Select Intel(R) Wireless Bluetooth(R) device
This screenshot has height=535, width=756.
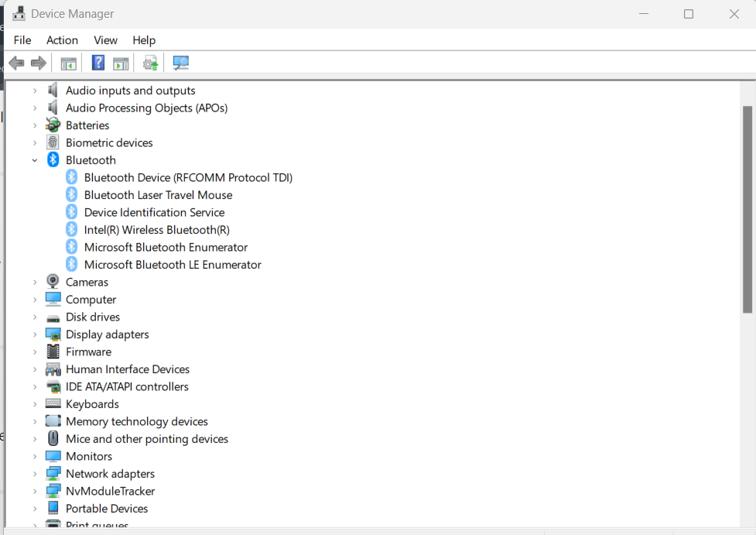(x=157, y=230)
